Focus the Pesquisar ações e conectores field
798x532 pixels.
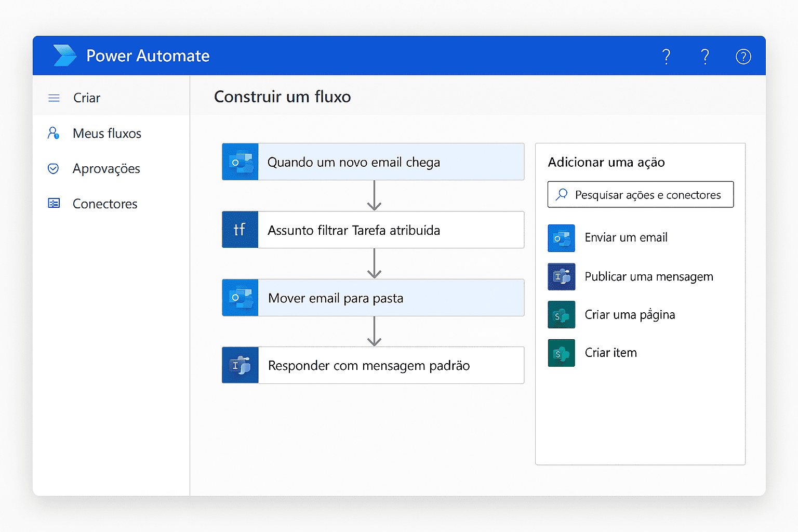pyautogui.click(x=647, y=195)
